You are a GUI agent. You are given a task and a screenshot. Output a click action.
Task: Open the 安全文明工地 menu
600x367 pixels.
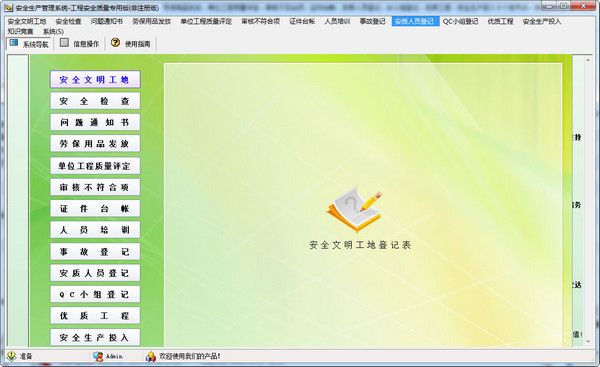pyautogui.click(x=27, y=21)
